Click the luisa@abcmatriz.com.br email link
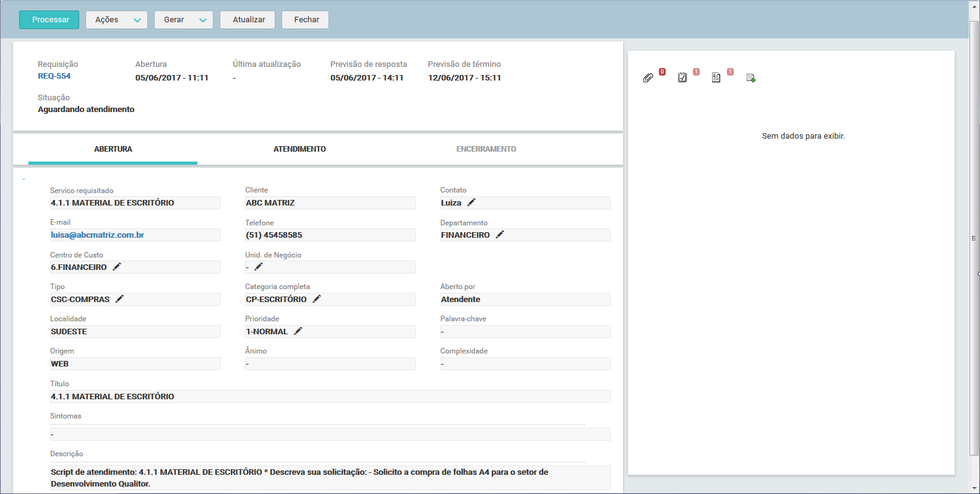 tap(97, 235)
